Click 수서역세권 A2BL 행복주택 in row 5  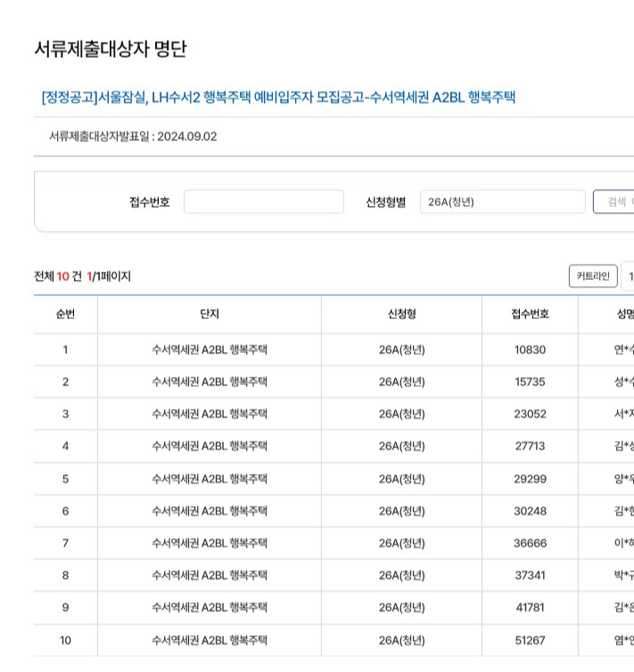click(210, 479)
